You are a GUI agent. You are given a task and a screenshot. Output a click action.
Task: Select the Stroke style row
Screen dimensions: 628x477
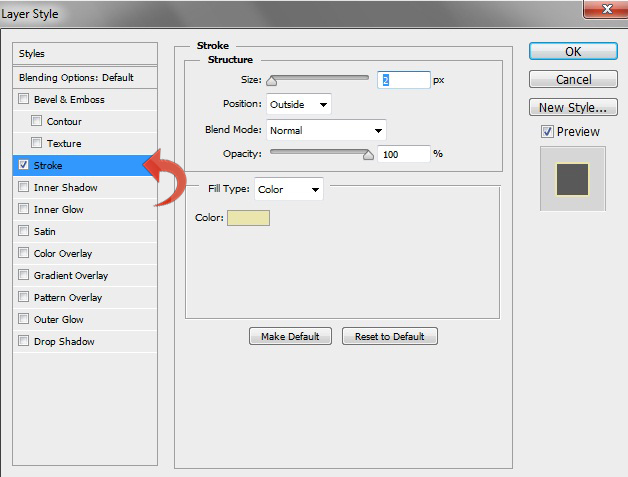tap(86, 165)
